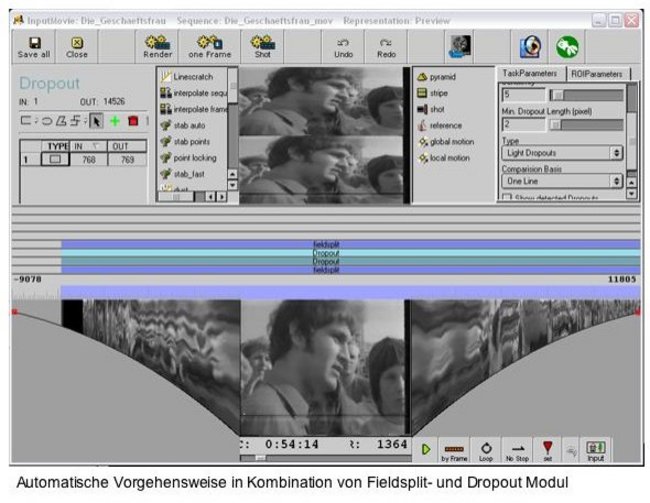The width and height of the screenshot is (650, 503).
Task: Select the freehand segment ROI tool
Action: coord(75,121)
